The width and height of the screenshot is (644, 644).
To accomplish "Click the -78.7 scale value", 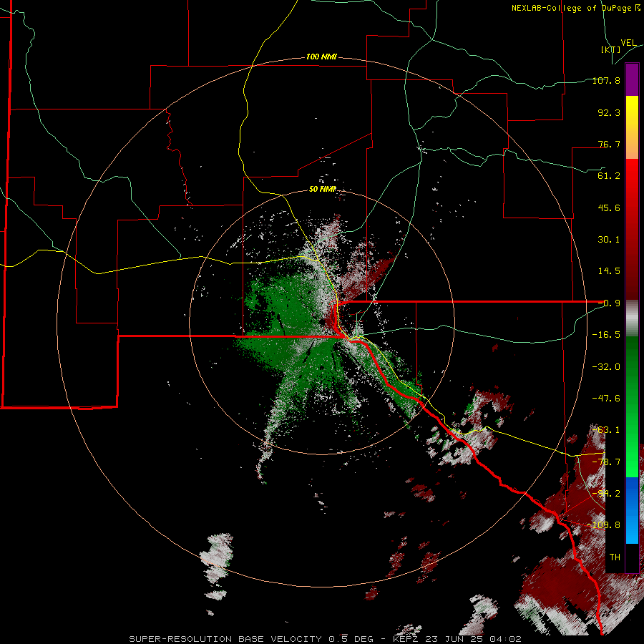I will tap(606, 462).
